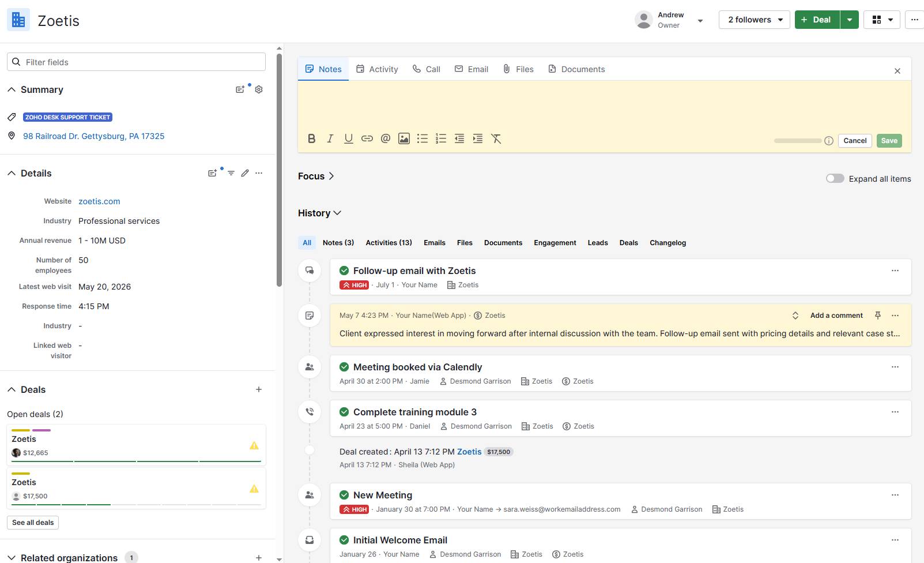Insert an @ mention in the note

386,138
